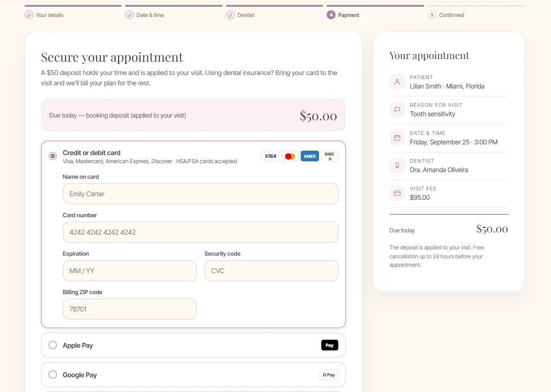Viewport: 551px width, 392px height.
Task: Click the Discover card logo
Action: 330,156
